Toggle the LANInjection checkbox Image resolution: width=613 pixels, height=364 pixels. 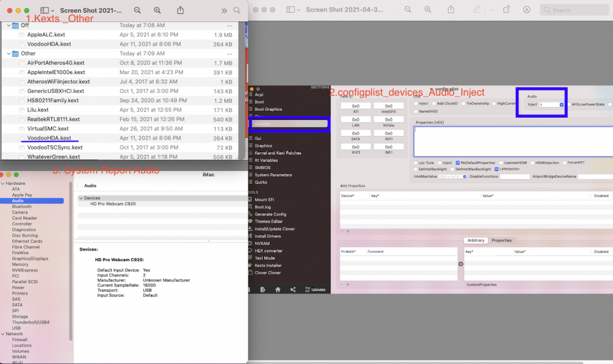pyautogui.click(x=497, y=169)
